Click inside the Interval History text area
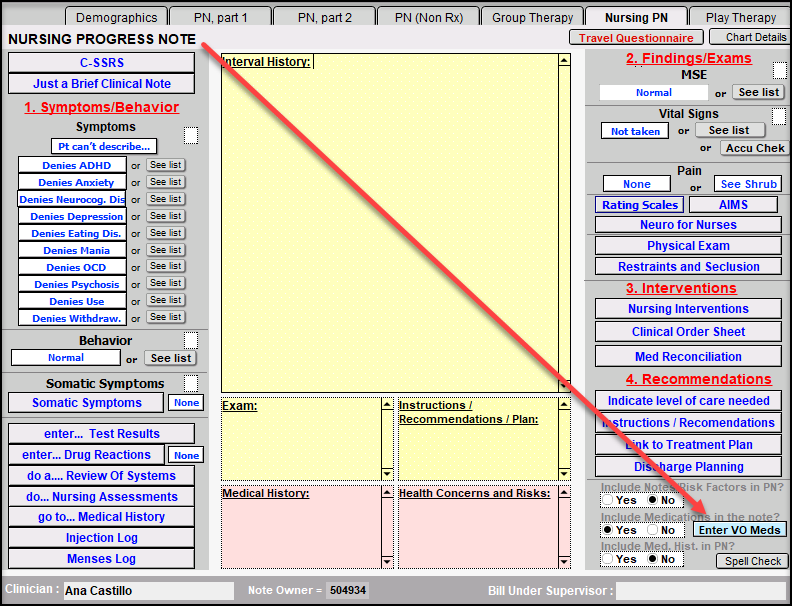Viewport: 792px width, 606px height. tap(388, 220)
